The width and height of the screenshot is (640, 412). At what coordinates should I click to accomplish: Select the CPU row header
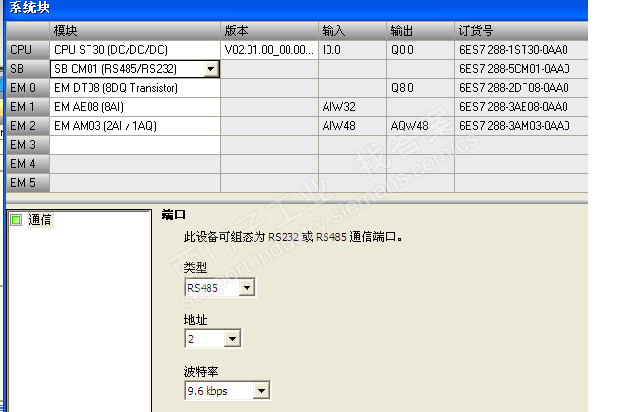click(x=28, y=50)
